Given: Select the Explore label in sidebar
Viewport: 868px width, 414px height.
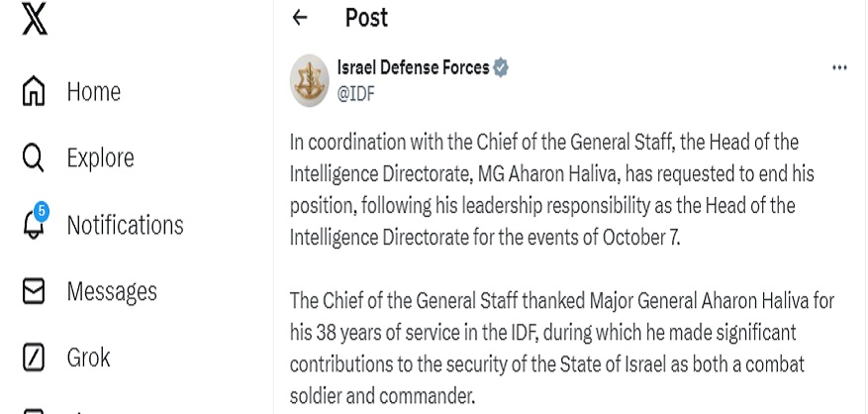Looking at the screenshot, I should coord(100,158).
